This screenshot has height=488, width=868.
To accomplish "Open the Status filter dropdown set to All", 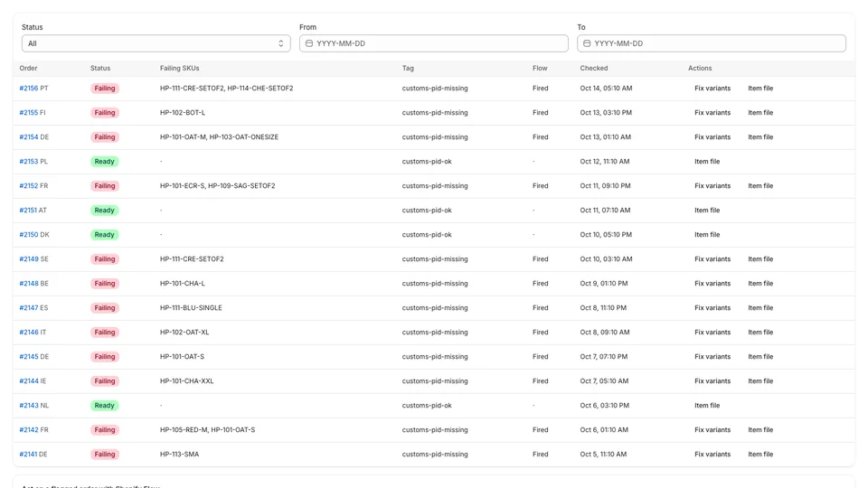I will click(156, 43).
